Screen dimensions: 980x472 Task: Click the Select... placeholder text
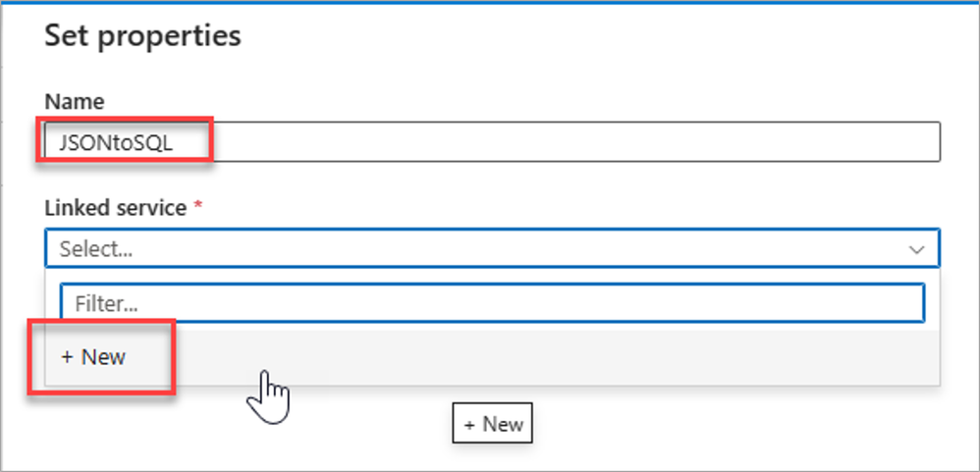tap(96, 249)
